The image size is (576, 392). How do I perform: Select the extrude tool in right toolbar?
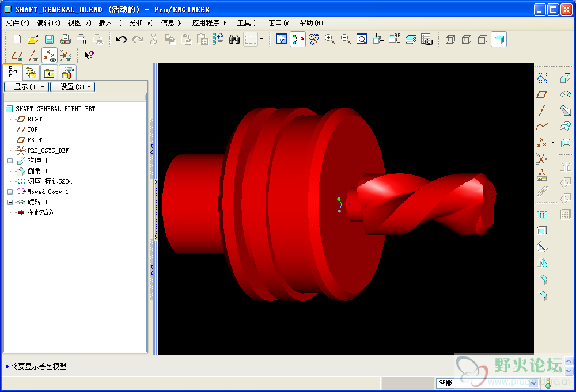566,78
